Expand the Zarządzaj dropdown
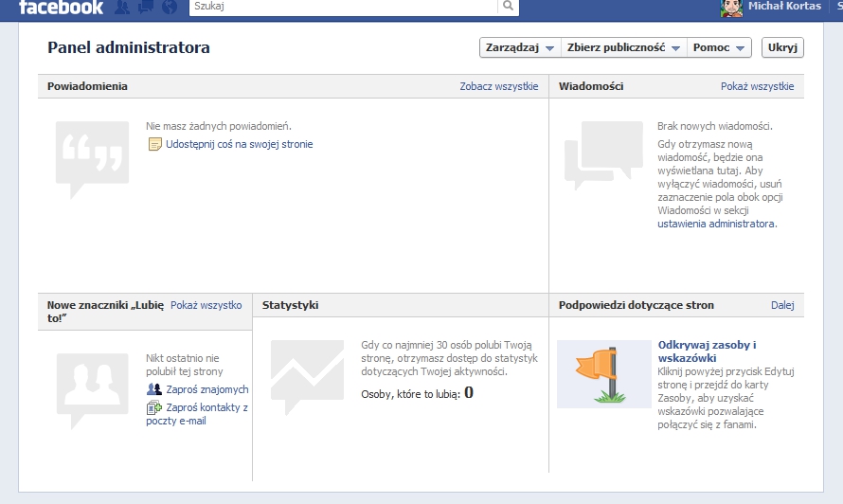Viewport: 843px width, 504px height. coord(519,47)
